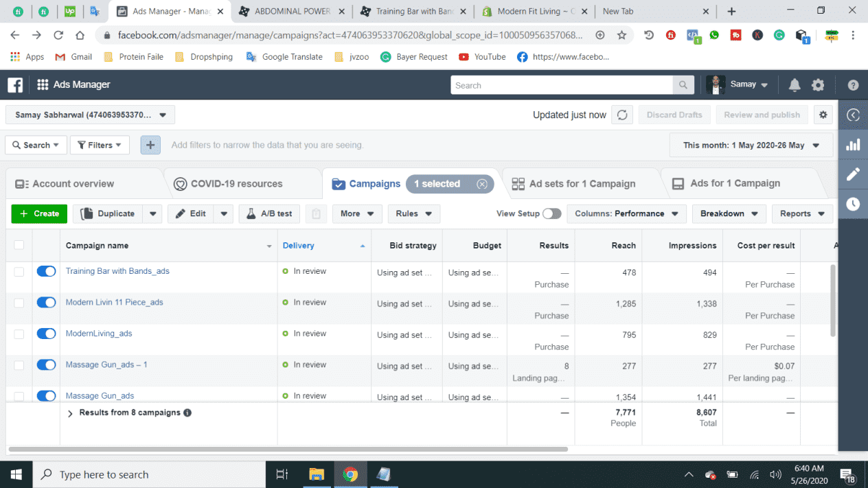Click the green Create button
The height and width of the screenshot is (488, 868).
click(39, 213)
